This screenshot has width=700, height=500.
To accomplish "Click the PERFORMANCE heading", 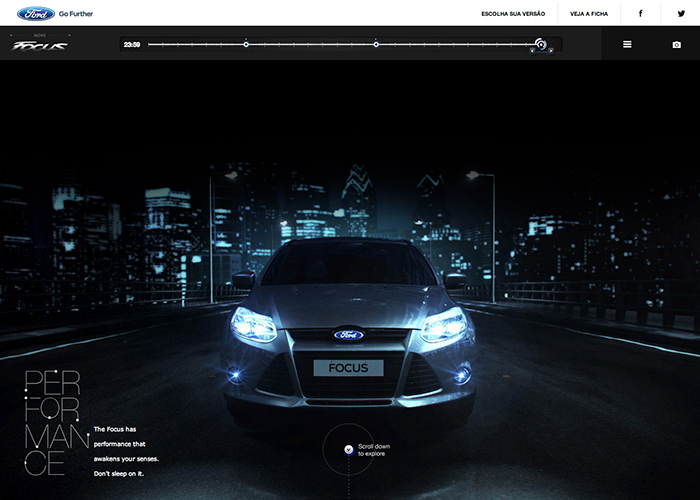I will click(56, 423).
